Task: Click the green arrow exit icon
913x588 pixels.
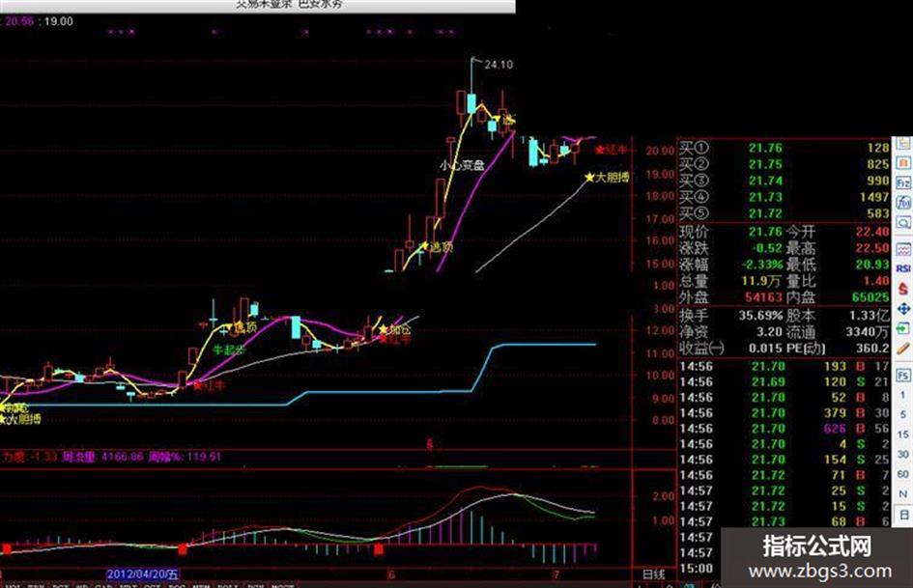Action: 903,329
